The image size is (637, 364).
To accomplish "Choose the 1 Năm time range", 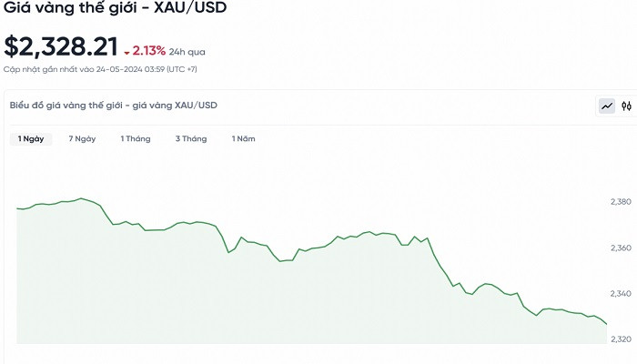I will tap(243, 139).
